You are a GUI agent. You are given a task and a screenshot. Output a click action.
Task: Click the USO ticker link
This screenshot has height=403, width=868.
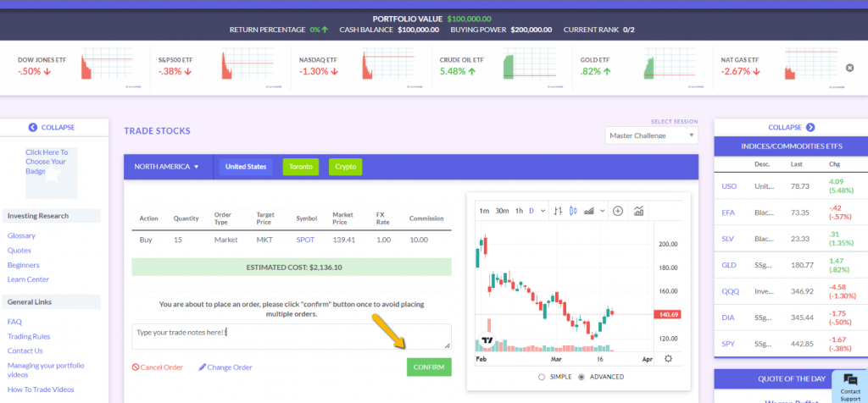pyautogui.click(x=729, y=186)
